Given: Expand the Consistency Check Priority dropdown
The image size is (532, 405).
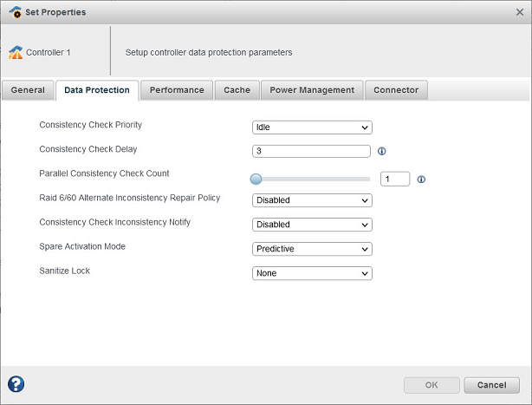Looking at the screenshot, I should click(312, 127).
